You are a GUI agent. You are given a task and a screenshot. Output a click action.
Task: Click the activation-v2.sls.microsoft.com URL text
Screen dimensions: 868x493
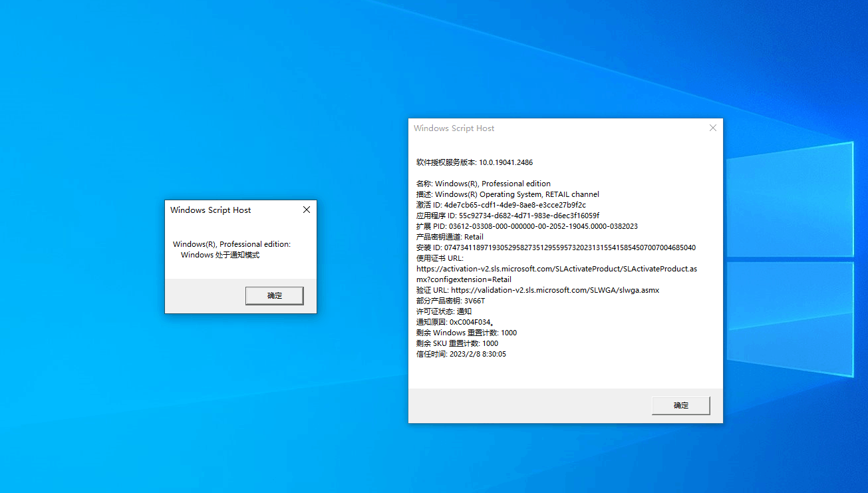(557, 274)
